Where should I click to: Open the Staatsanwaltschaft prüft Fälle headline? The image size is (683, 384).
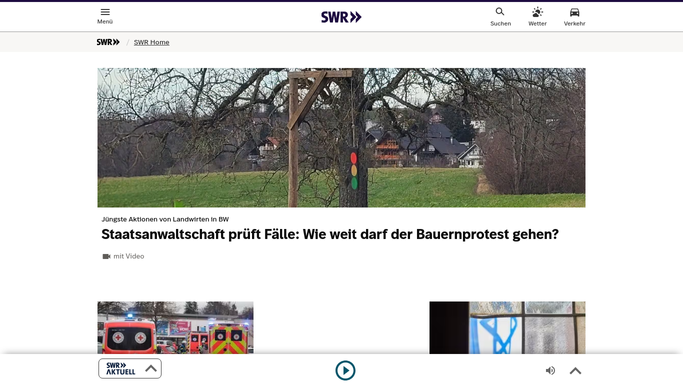pyautogui.click(x=330, y=235)
